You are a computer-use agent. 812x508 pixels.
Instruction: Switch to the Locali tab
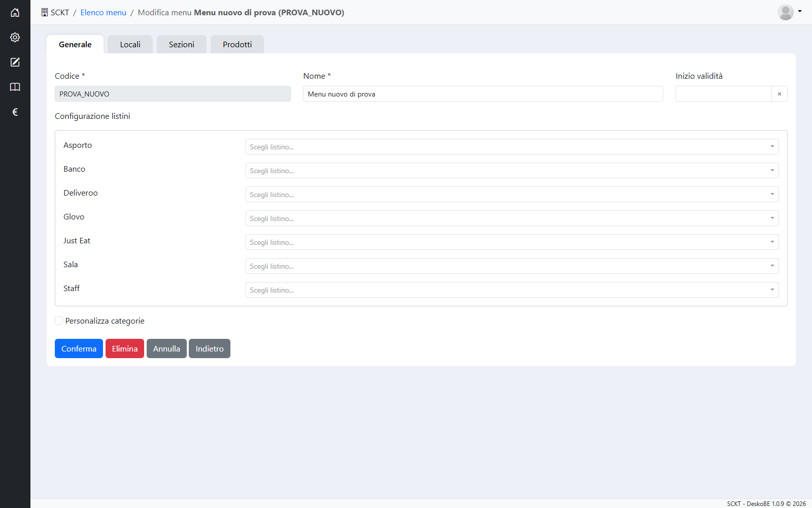[130, 44]
